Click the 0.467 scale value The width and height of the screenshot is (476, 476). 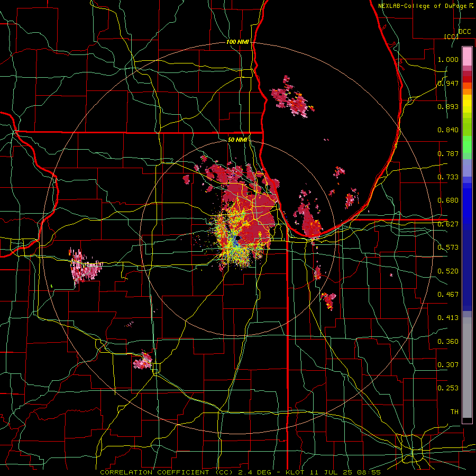[x=448, y=295]
